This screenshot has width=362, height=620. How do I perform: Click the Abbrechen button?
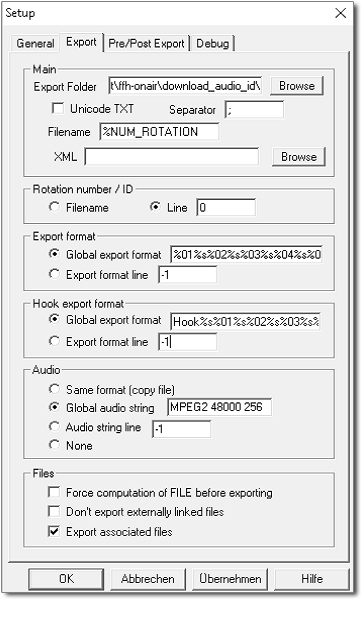[x=148, y=579]
